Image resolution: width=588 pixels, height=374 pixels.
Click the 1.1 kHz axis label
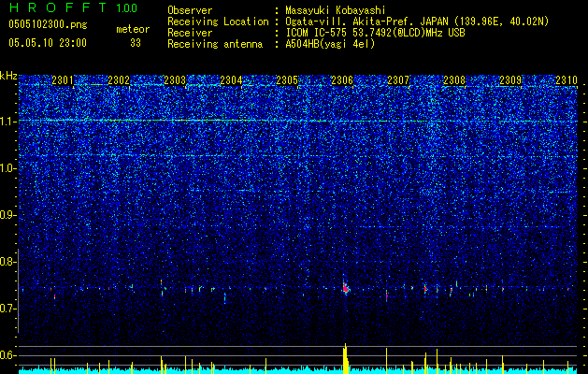click(8, 122)
